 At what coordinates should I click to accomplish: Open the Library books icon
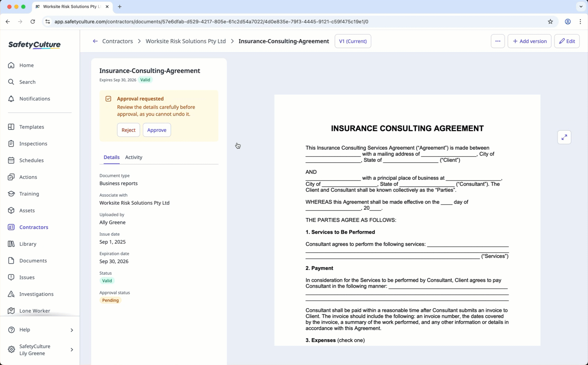(x=11, y=244)
